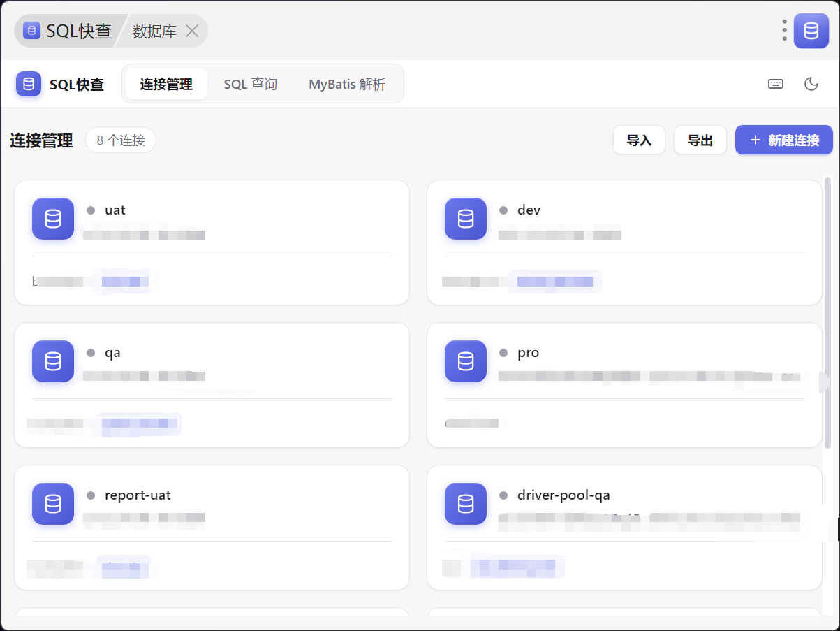The height and width of the screenshot is (631, 840).
Task: Click the small SQL快查 icon in title tab
Action: 31,31
